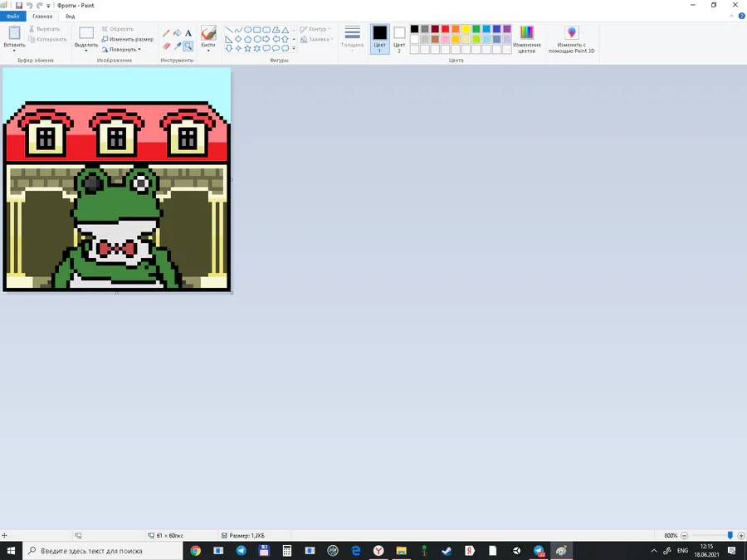747x560 pixels.
Task: Choose the six-point star shape
Action: click(256, 48)
